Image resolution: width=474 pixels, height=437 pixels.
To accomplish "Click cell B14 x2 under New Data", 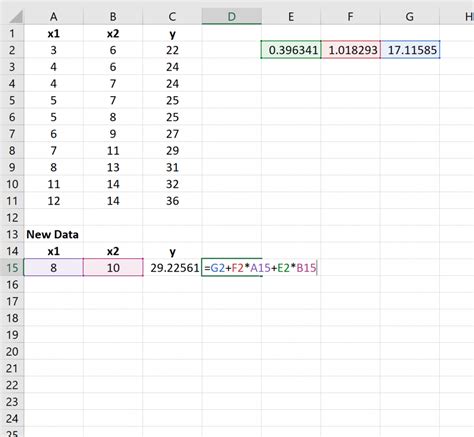I will (113, 251).
